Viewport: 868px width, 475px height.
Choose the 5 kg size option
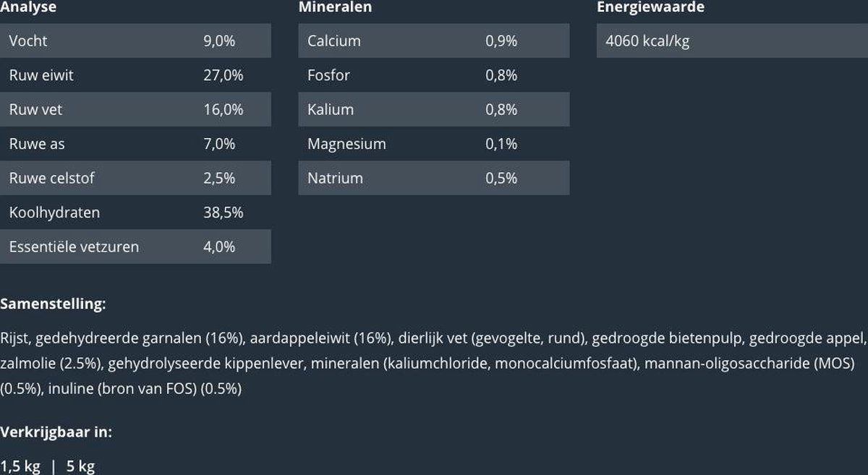coord(80,466)
